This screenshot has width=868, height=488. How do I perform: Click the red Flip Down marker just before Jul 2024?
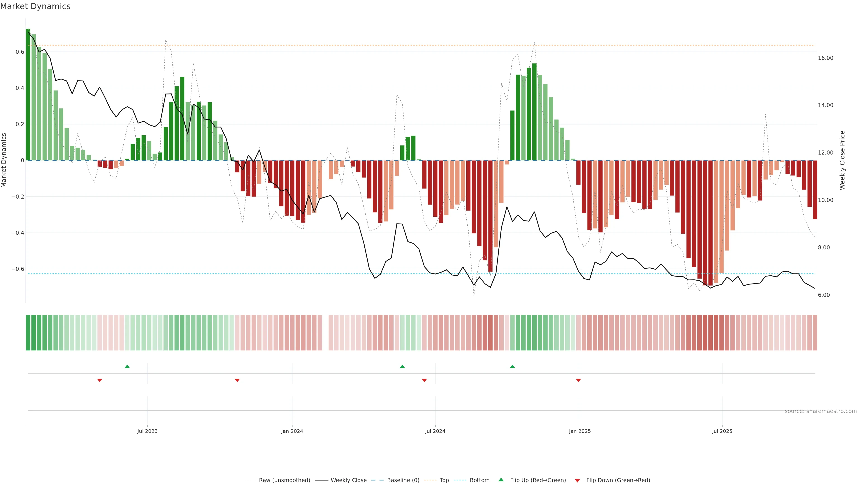click(x=424, y=380)
